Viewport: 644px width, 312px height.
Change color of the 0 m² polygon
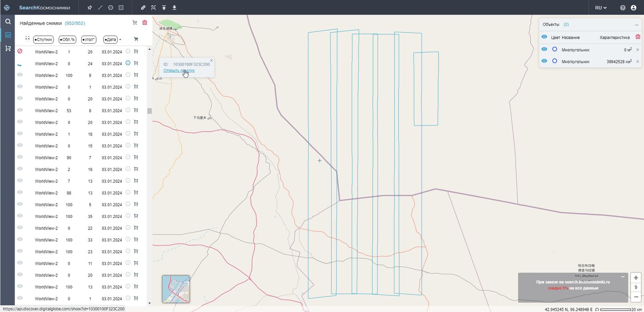point(555,50)
